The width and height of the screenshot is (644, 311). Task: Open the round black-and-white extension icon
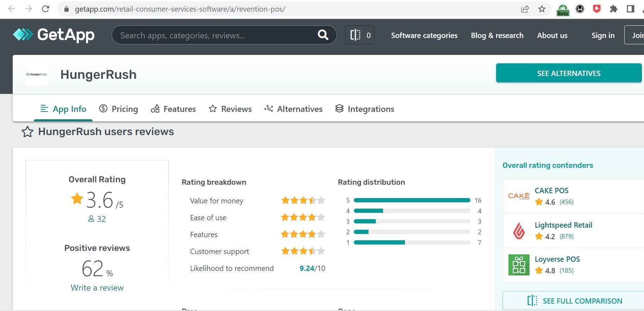(x=580, y=9)
